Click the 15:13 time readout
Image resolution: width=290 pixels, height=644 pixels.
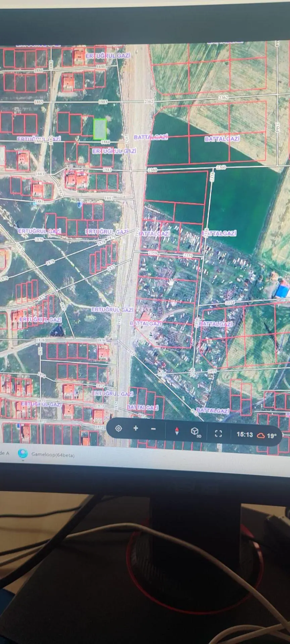pos(245,434)
